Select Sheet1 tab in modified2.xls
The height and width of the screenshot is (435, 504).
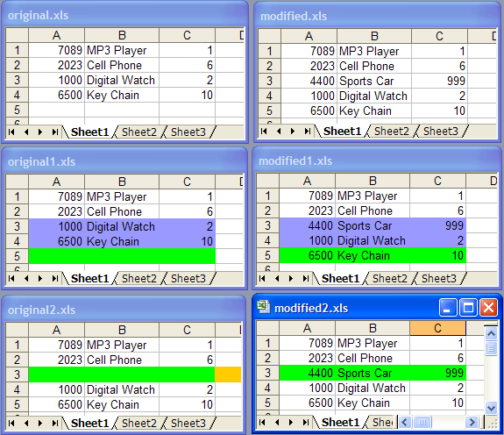coord(340,422)
